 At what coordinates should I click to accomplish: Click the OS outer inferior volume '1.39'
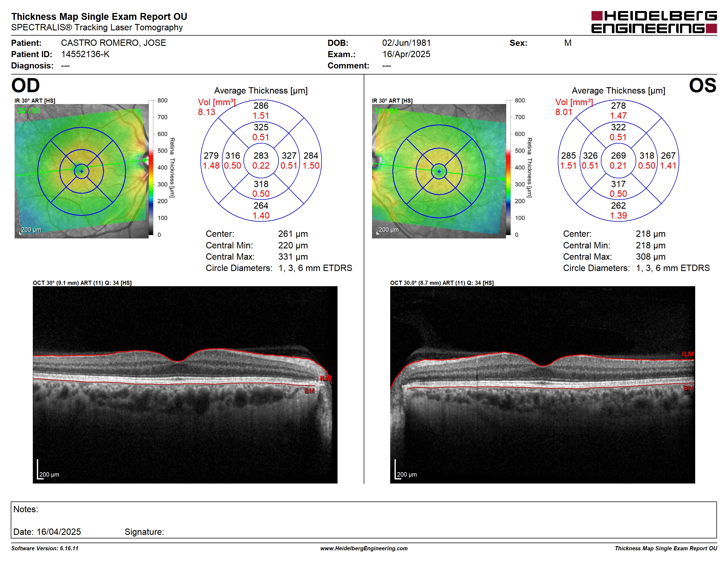tap(618, 216)
